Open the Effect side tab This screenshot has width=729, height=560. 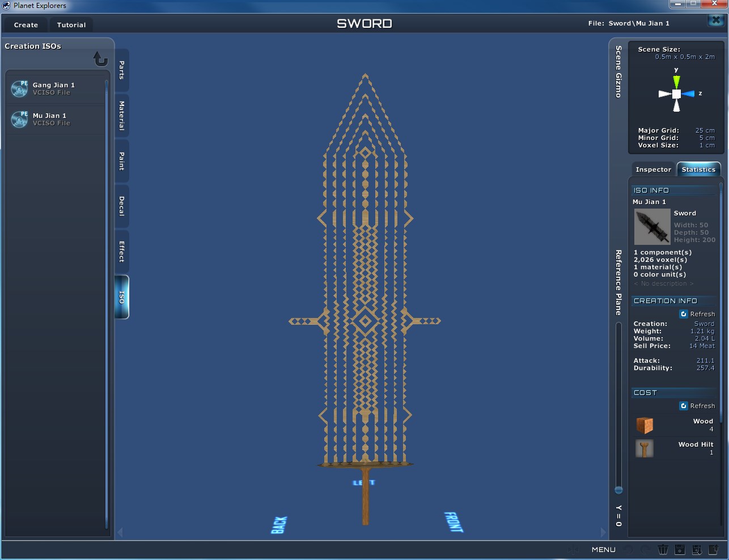click(121, 252)
